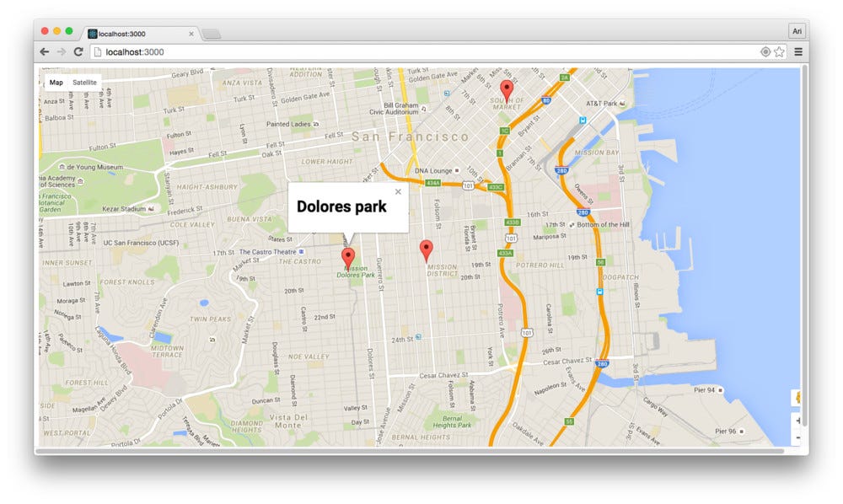Click the Ari profile button
Viewport: 843px width, 504px height.
coord(797,31)
